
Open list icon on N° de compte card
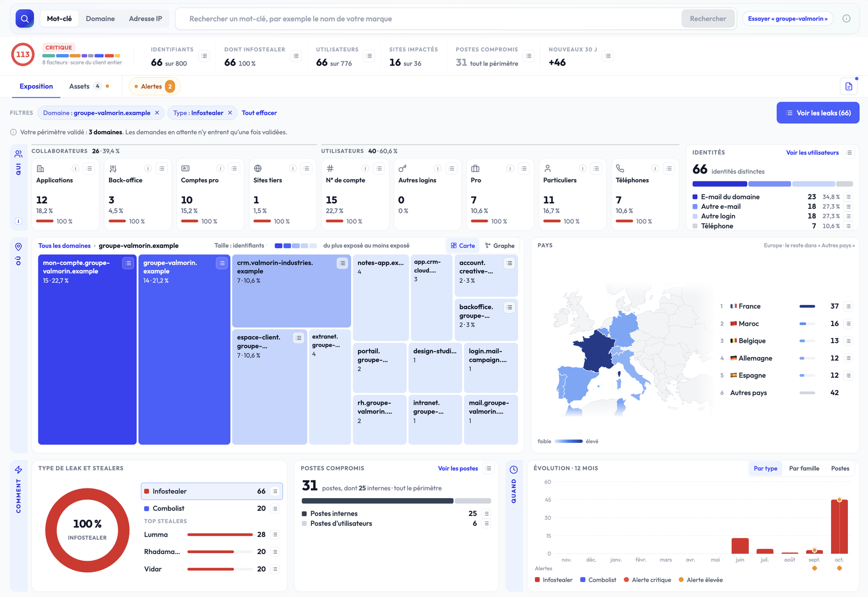[379, 168]
